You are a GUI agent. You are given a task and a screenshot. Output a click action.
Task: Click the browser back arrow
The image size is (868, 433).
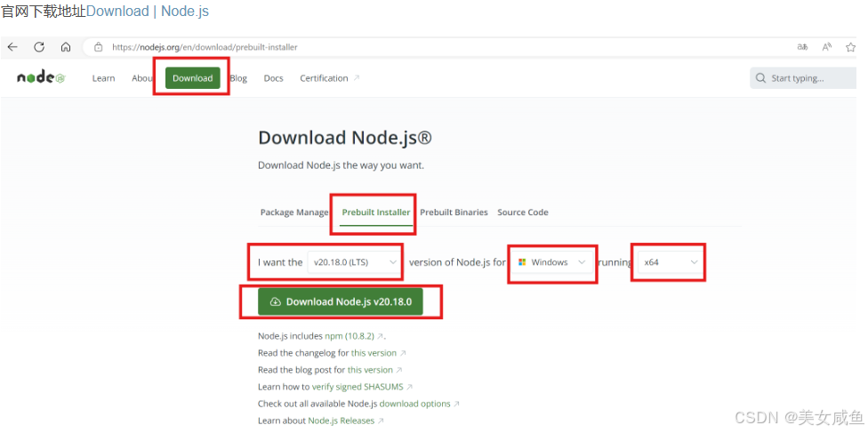click(12, 47)
